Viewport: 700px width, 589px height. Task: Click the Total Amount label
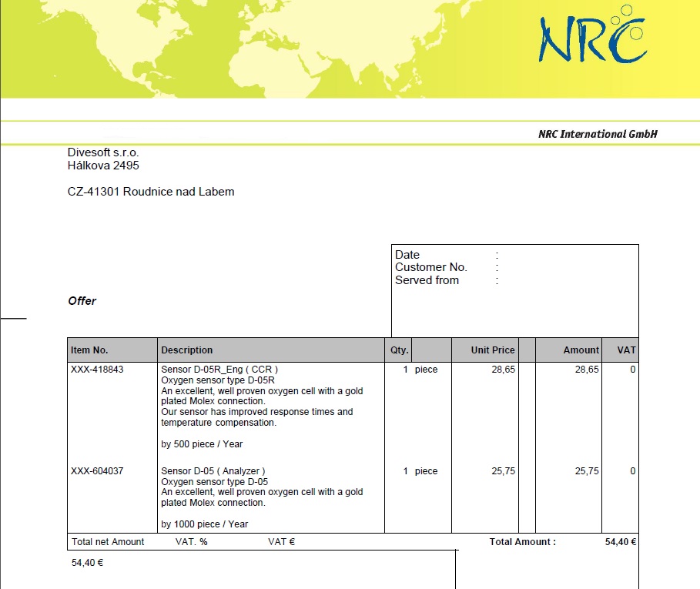[522, 542]
